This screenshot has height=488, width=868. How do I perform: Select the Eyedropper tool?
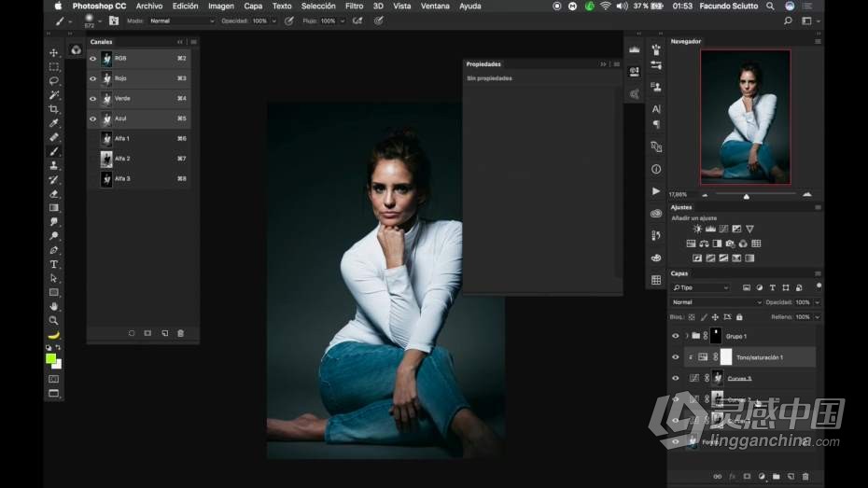click(x=54, y=123)
